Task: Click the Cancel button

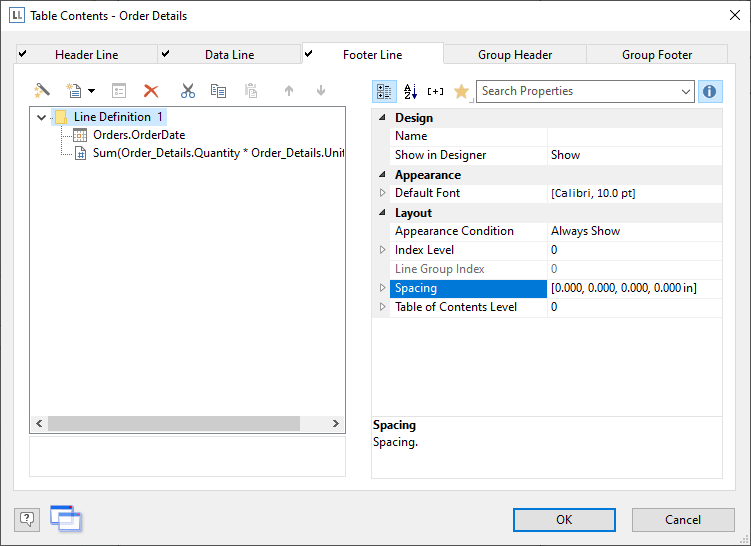Action: [683, 520]
